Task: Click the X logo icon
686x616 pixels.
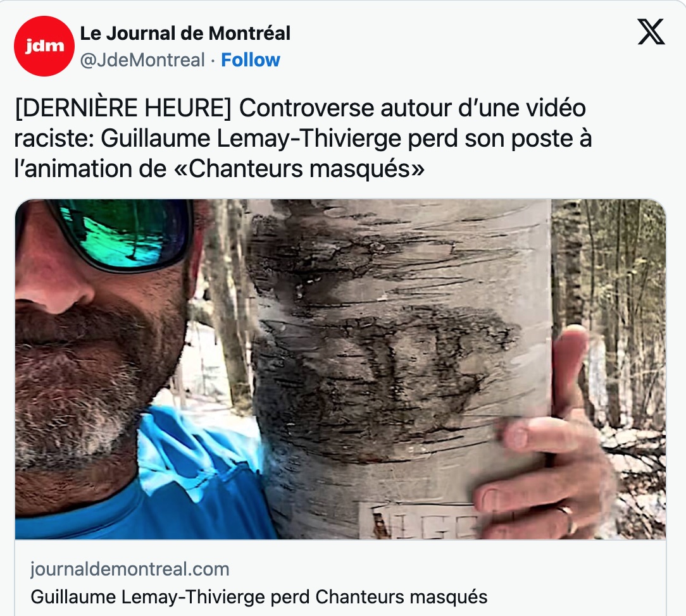Action: point(651,32)
